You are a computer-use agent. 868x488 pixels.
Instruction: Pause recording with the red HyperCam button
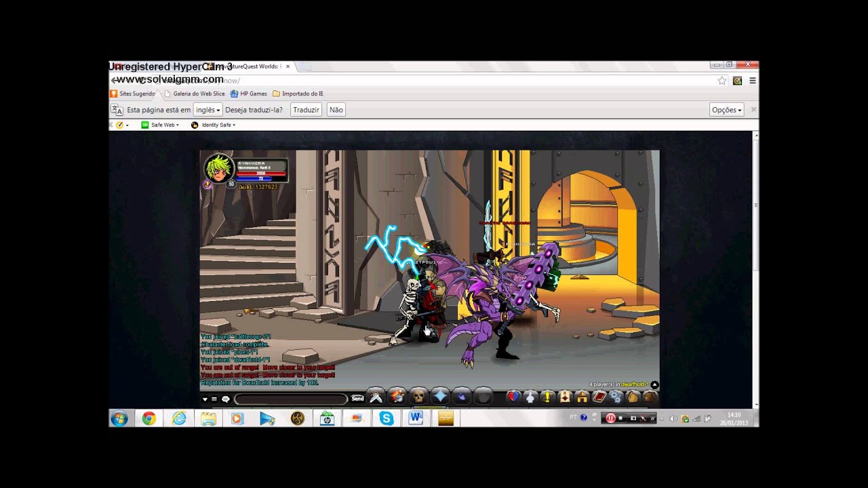point(610,418)
